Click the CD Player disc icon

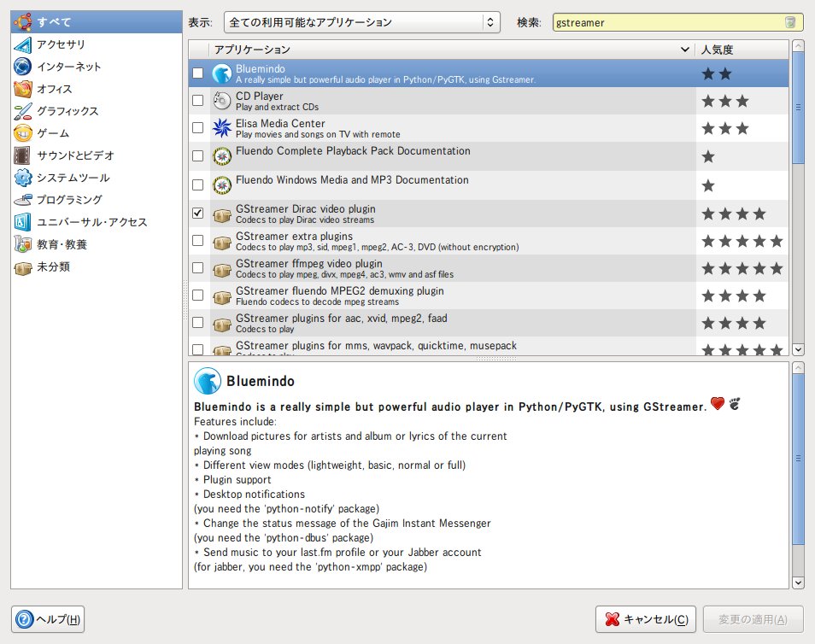point(222,100)
